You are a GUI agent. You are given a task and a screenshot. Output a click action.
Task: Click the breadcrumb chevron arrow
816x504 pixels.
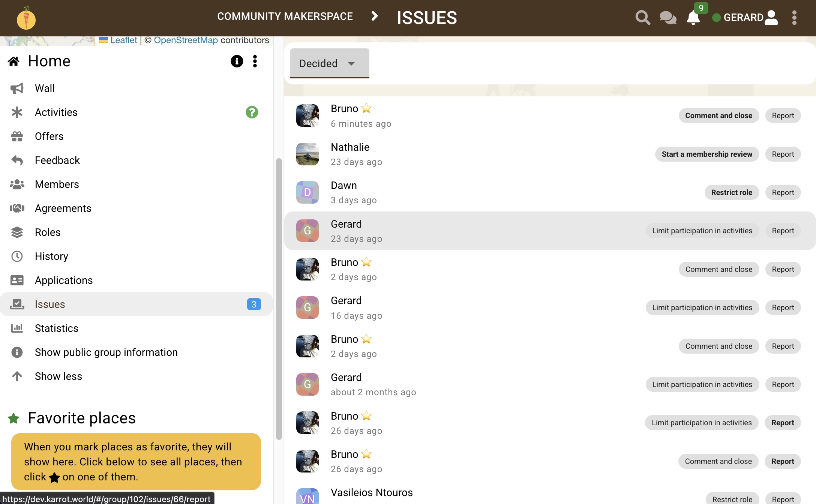(374, 16)
